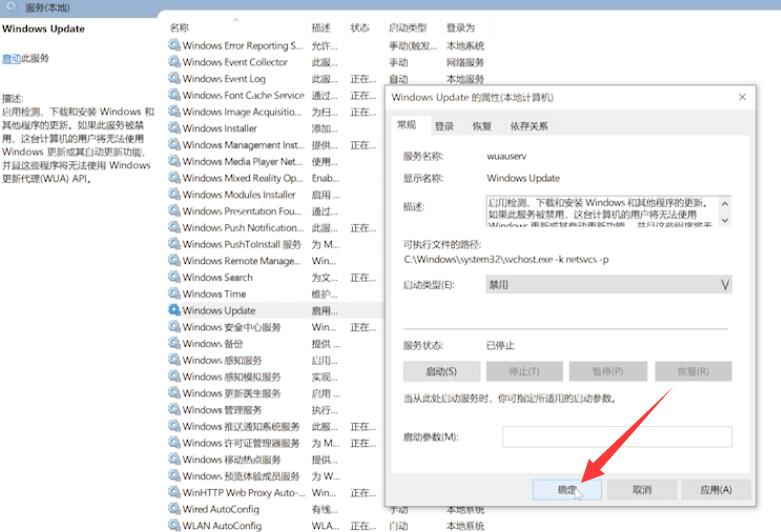
Task: Click the 取消 button
Action: pyautogui.click(x=642, y=490)
